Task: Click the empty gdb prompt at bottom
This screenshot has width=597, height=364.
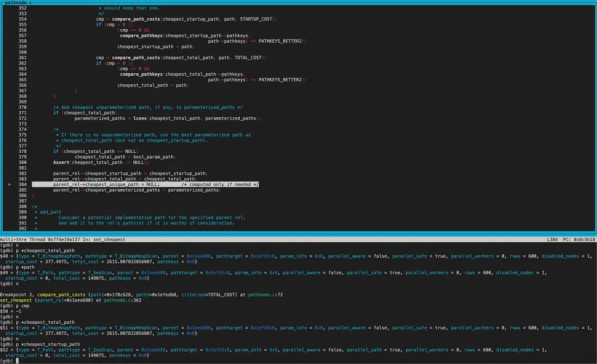Action: tap(17, 361)
